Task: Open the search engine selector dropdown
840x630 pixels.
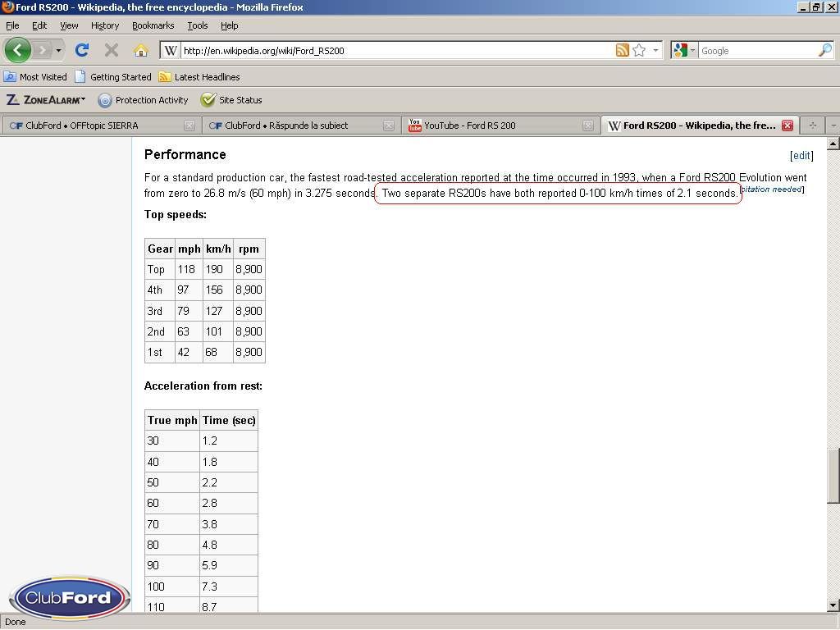Action: [x=684, y=50]
